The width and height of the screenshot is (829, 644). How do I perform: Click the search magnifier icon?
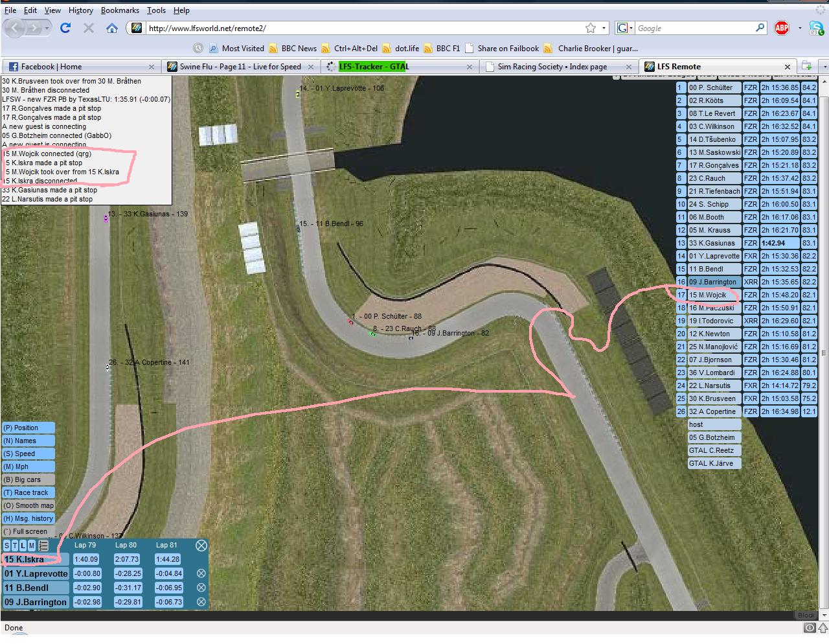[760, 28]
